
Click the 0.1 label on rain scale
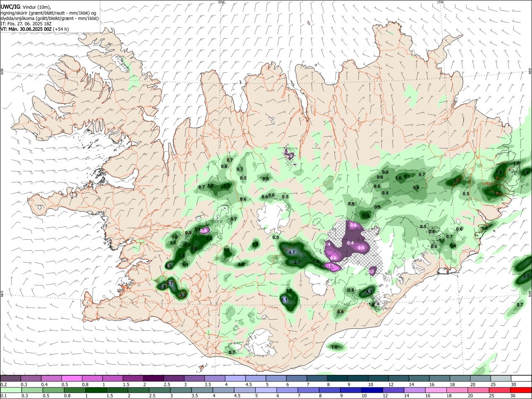3,396
